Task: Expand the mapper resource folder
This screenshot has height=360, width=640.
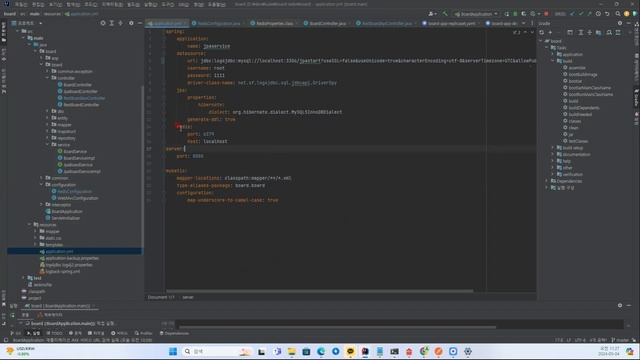Action: coord(36,231)
